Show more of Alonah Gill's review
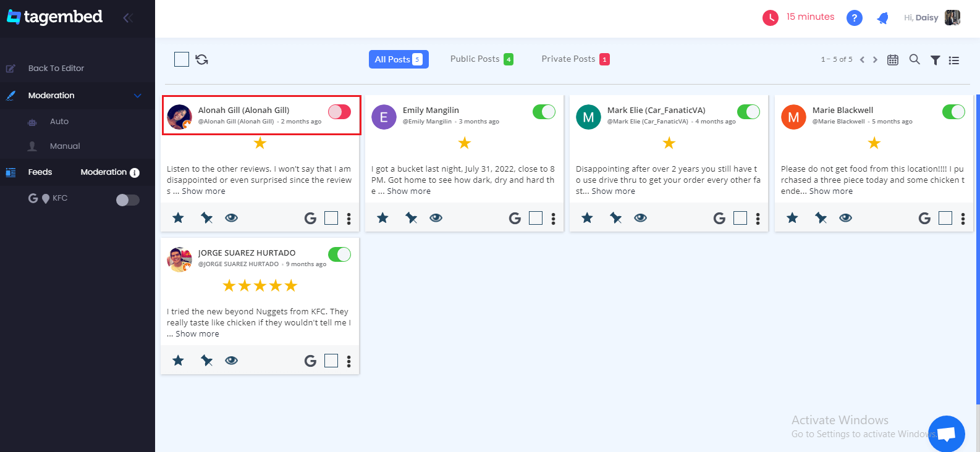This screenshot has height=452, width=980. click(203, 191)
